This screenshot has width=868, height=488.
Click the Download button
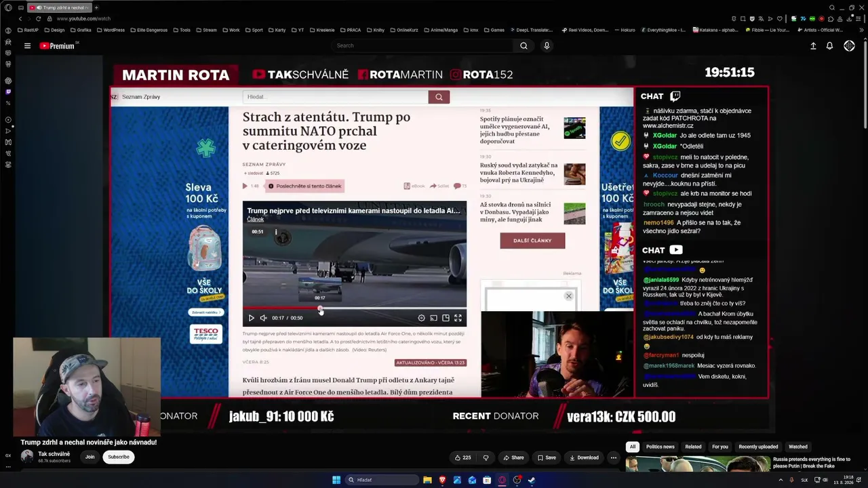584,457
